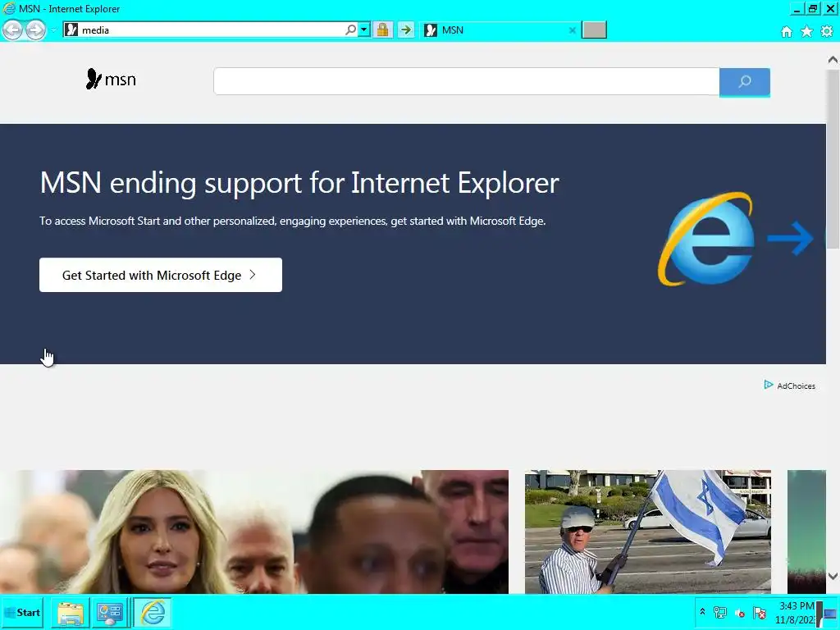This screenshot has height=630, width=840.
Task: Click the page scrollbar up arrow
Action: click(833, 59)
